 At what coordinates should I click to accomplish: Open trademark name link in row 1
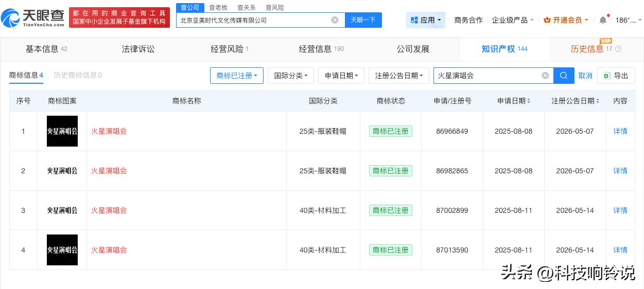[x=109, y=131]
